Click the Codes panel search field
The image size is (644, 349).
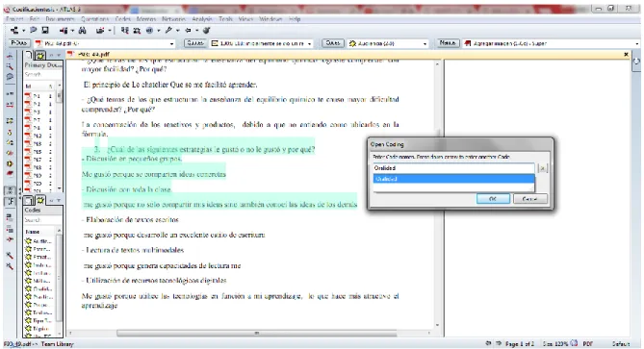tap(42, 220)
